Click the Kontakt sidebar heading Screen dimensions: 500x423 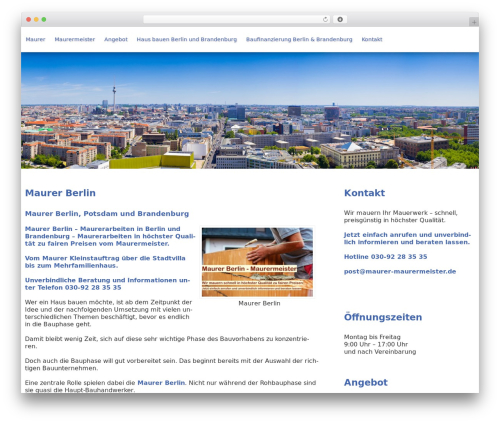pyautogui.click(x=364, y=193)
